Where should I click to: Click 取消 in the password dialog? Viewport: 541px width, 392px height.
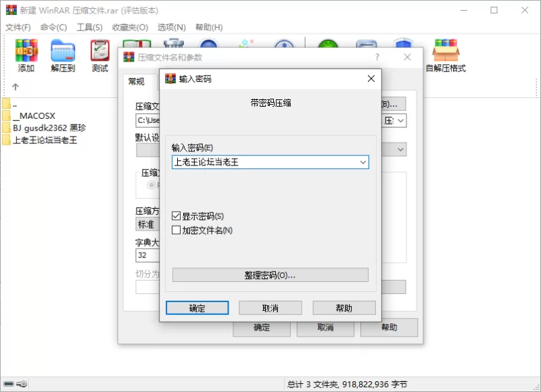point(270,308)
